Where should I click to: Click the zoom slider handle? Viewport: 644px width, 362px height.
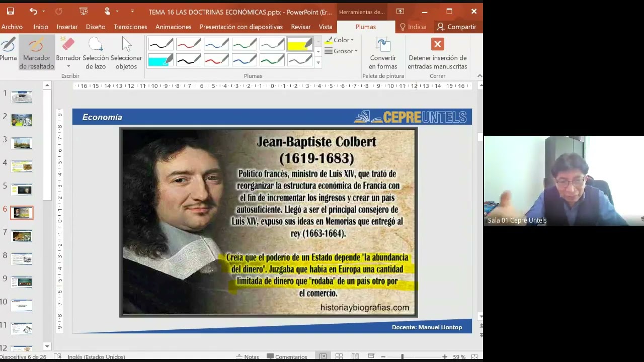[402, 357]
